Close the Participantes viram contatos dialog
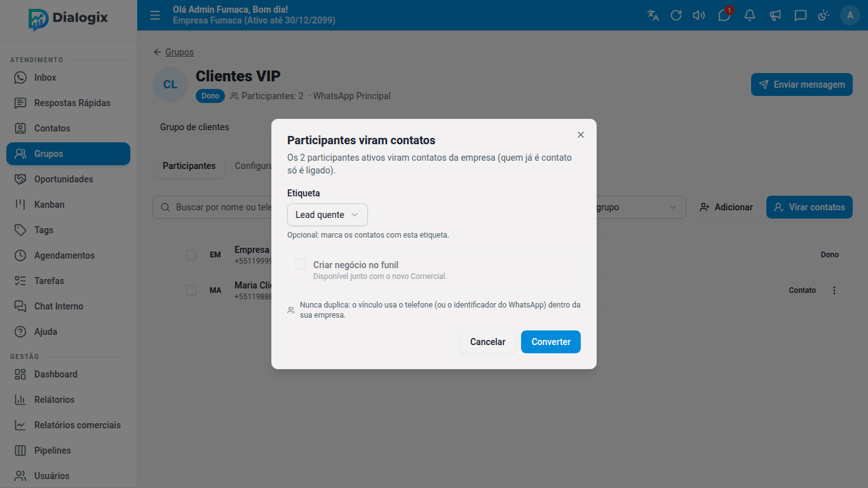Viewport: 868px width, 488px height. (x=581, y=135)
